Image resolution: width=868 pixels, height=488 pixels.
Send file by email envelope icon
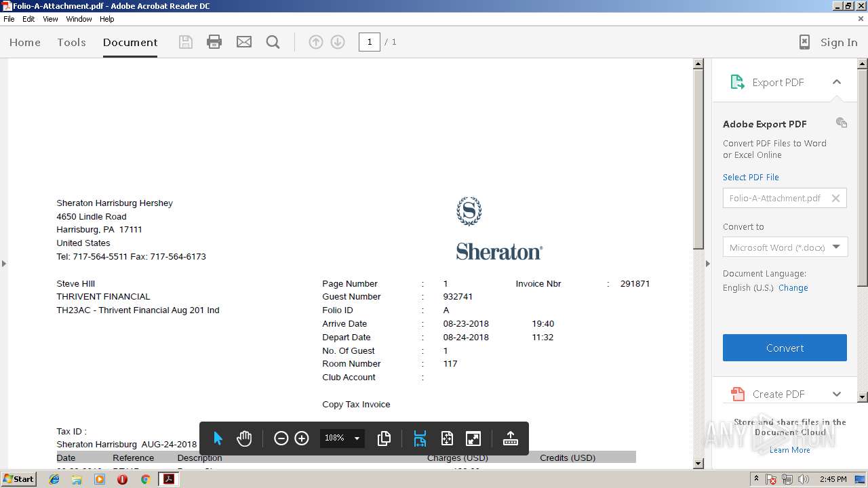click(244, 42)
